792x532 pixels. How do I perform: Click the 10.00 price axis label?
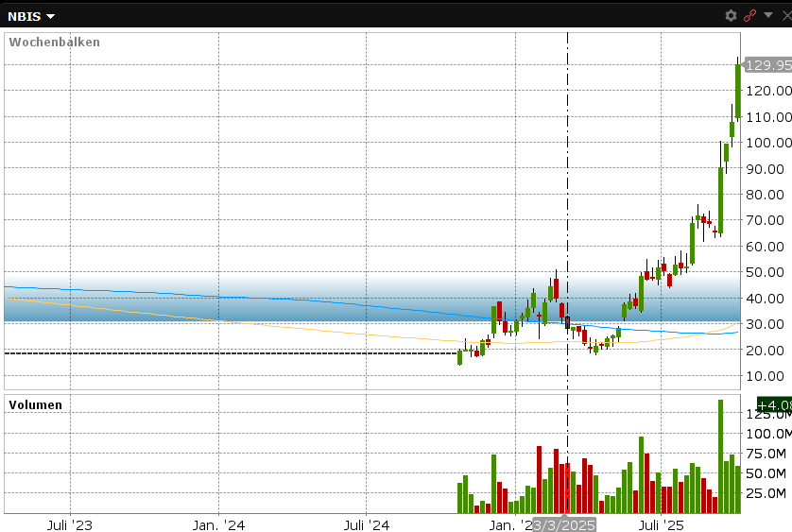[766, 376]
